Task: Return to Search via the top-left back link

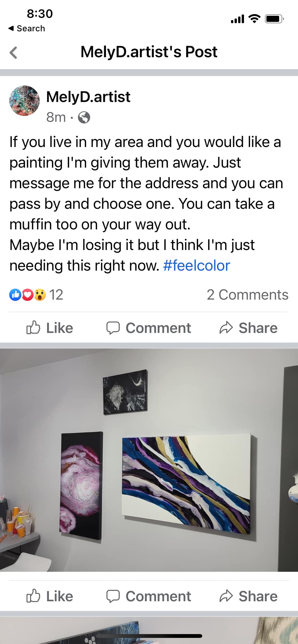Action: point(27,28)
